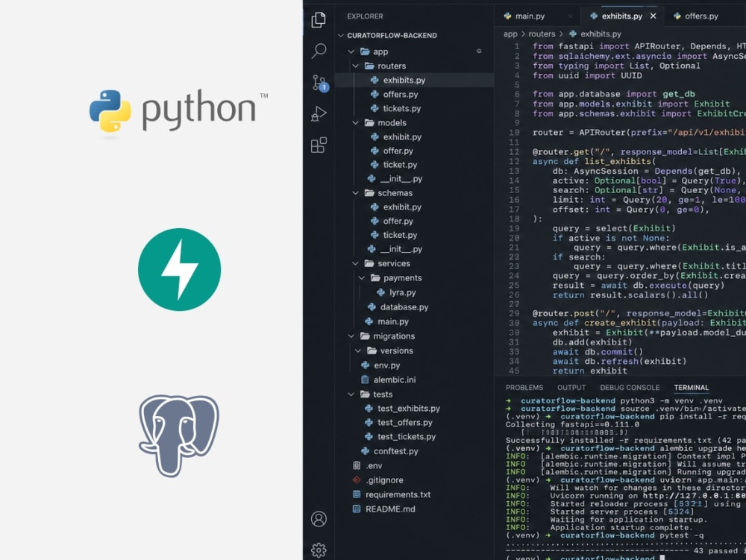The height and width of the screenshot is (560, 746).
Task: Open the PROBLEMS panel tab
Action: [x=524, y=388]
